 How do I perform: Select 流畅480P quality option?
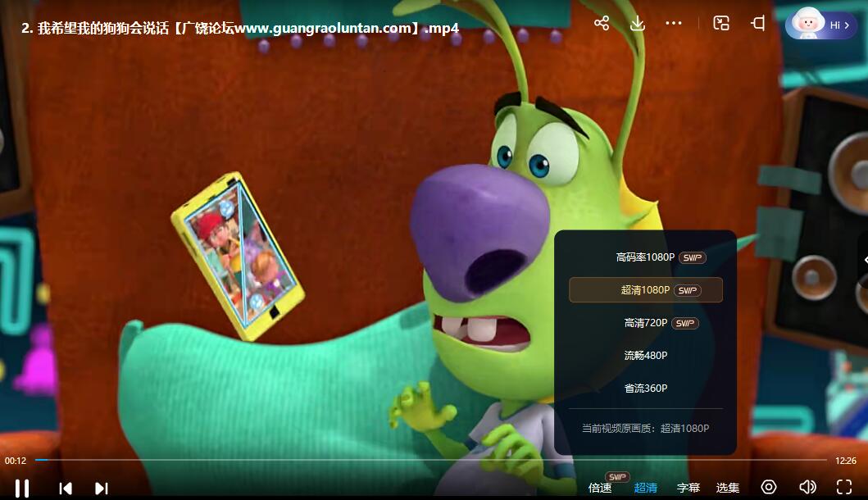645,356
